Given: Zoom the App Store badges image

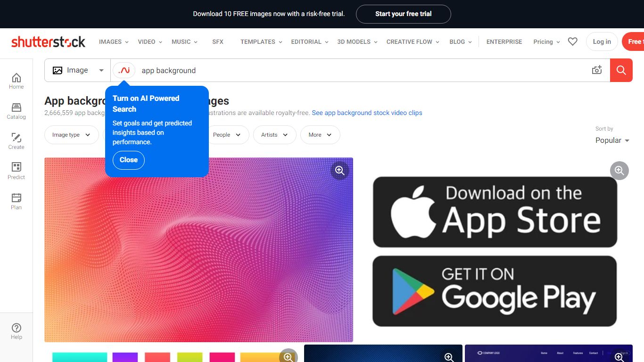Looking at the screenshot, I should pyautogui.click(x=619, y=171).
